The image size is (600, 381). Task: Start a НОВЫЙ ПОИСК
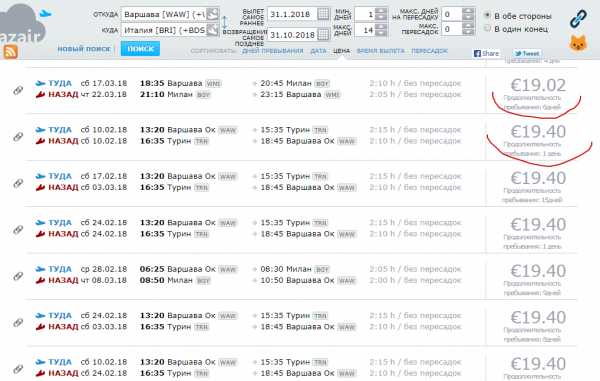[84, 49]
